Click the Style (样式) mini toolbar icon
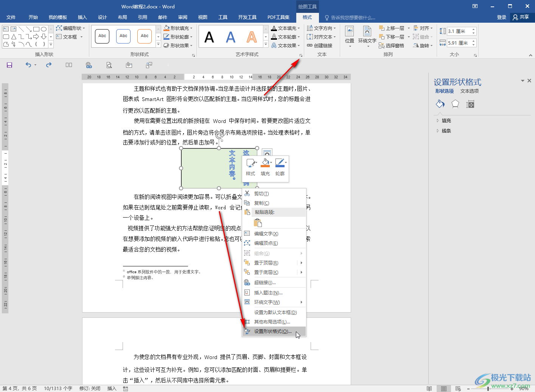This screenshot has width=535, height=392. (250, 167)
